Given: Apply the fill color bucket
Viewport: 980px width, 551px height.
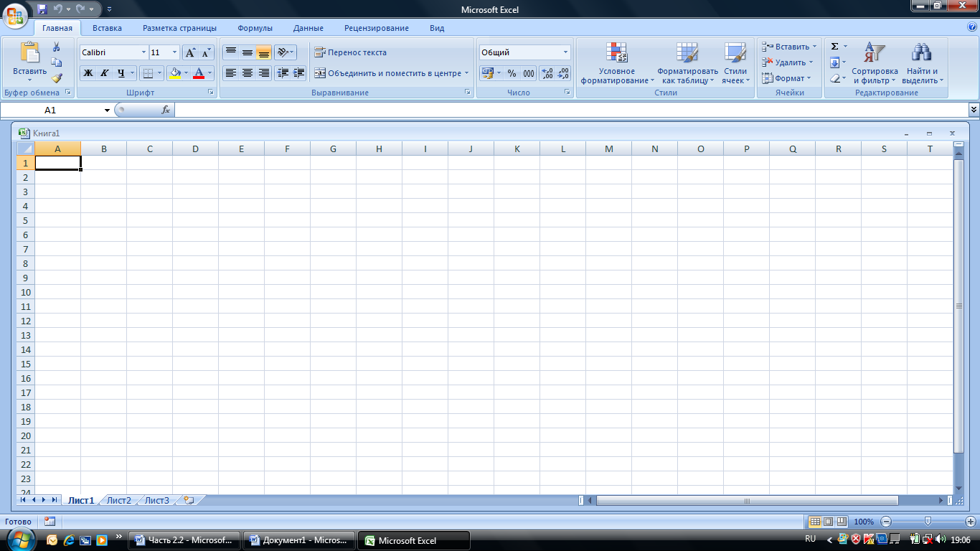Looking at the screenshot, I should (174, 73).
